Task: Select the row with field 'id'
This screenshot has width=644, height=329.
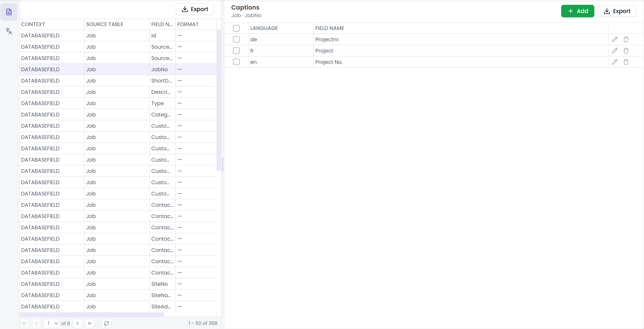Action: pyautogui.click(x=118, y=36)
